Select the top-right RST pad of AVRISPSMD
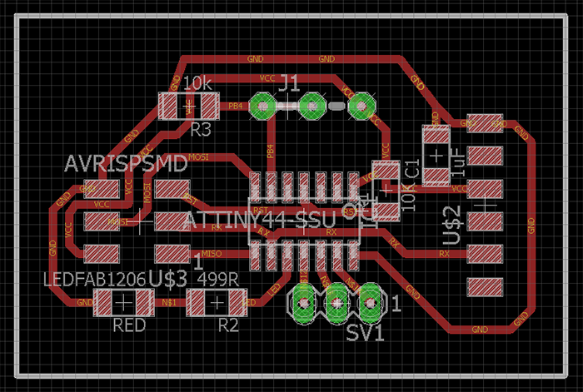 (x=172, y=189)
